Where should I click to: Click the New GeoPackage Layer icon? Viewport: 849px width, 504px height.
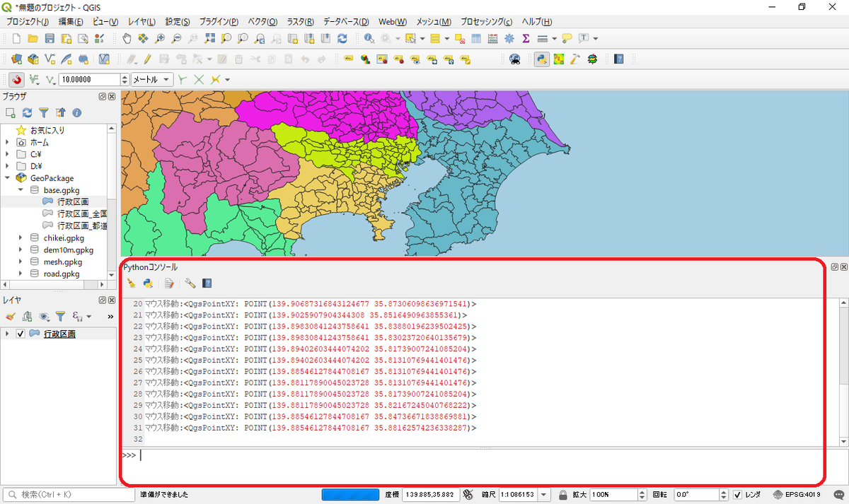pyautogui.click(x=33, y=59)
